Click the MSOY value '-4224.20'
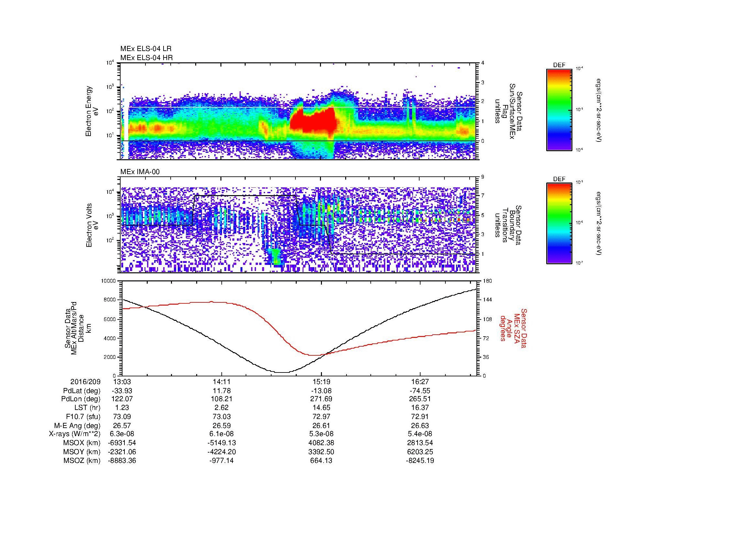Viewport: 756px width, 534px height. click(222, 452)
